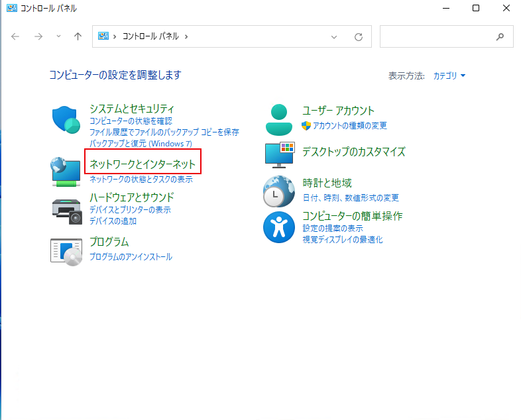Click the Ease of Access icon

(279, 227)
